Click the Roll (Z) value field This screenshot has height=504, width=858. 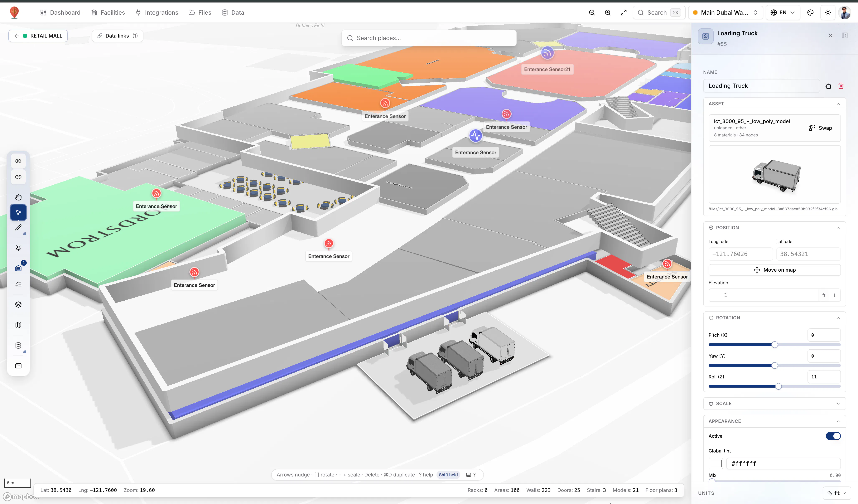click(824, 377)
